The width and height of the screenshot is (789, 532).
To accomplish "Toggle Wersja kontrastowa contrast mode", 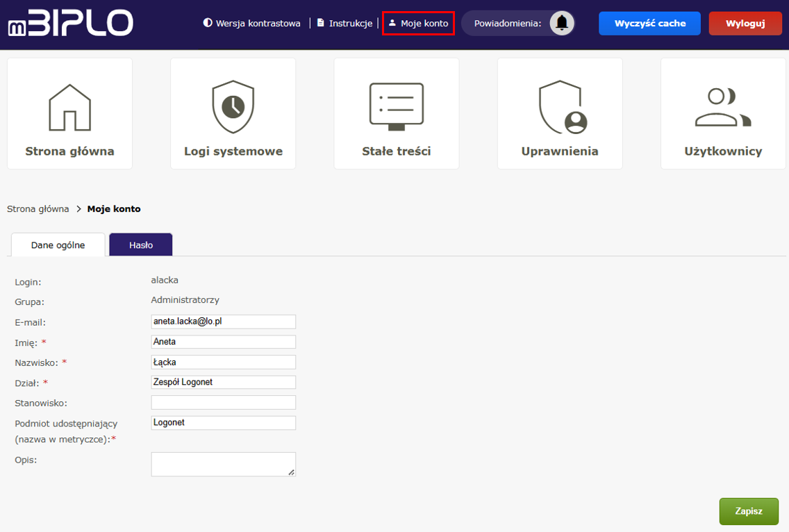I will click(251, 23).
